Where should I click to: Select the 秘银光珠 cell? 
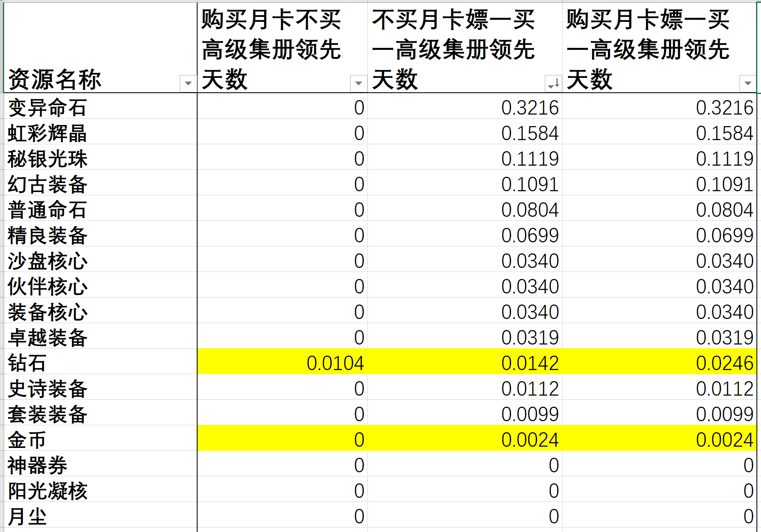pos(101,157)
